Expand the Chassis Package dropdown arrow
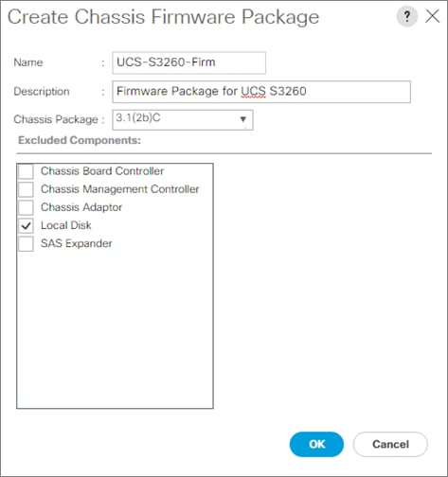 (x=242, y=119)
